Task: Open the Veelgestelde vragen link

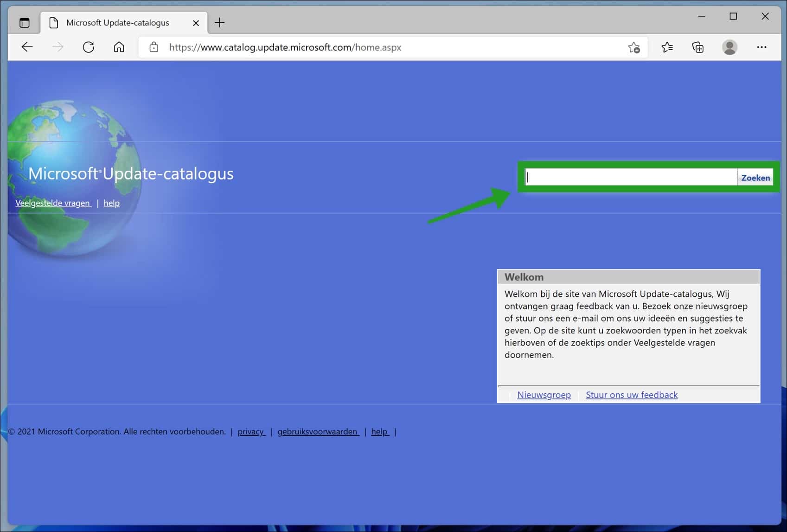Action: 52,203
